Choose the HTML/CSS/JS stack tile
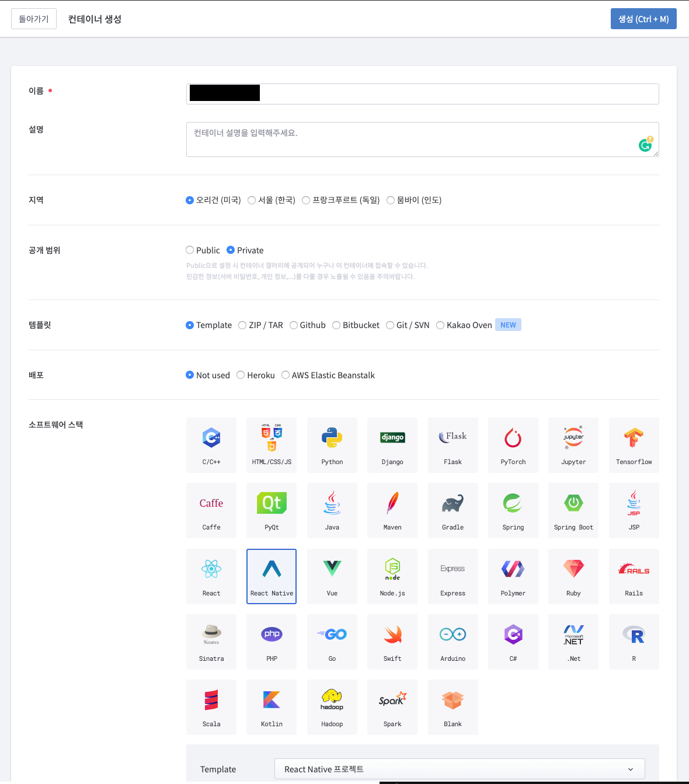Screen dimensions: 689x784 [272, 445]
